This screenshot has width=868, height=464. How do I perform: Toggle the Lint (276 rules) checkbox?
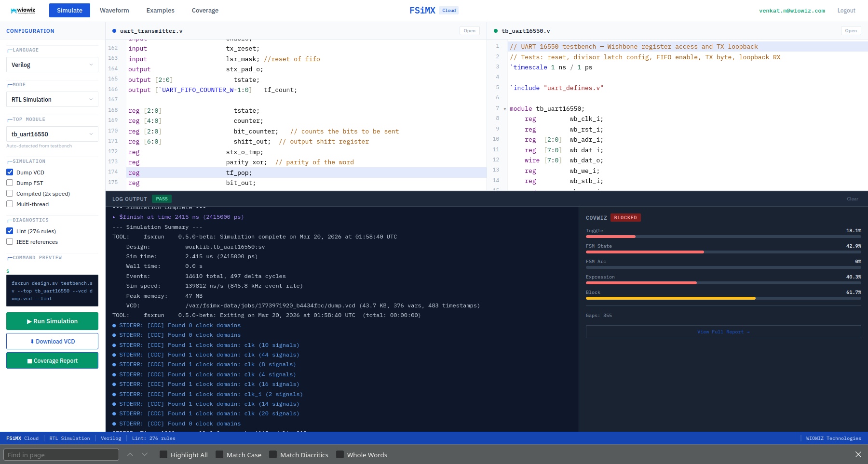[x=10, y=231]
